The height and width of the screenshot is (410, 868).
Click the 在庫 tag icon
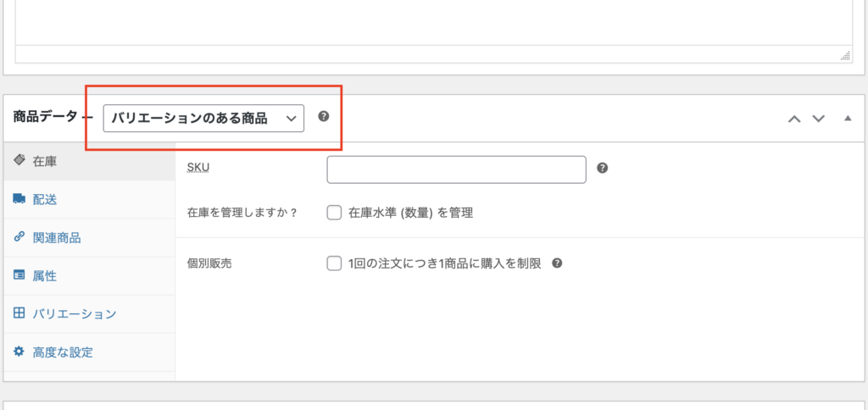click(19, 160)
